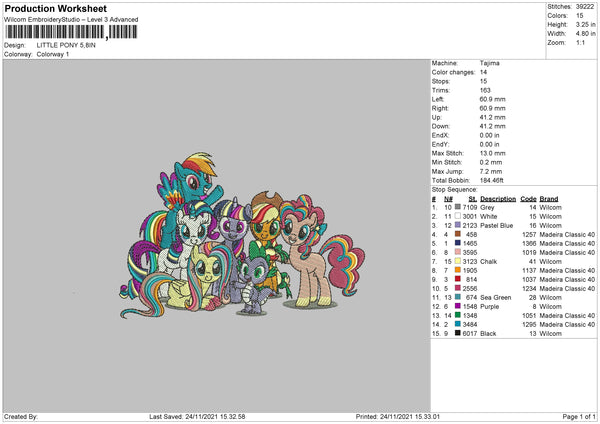Select the orange swatch beside 1905

458,270
